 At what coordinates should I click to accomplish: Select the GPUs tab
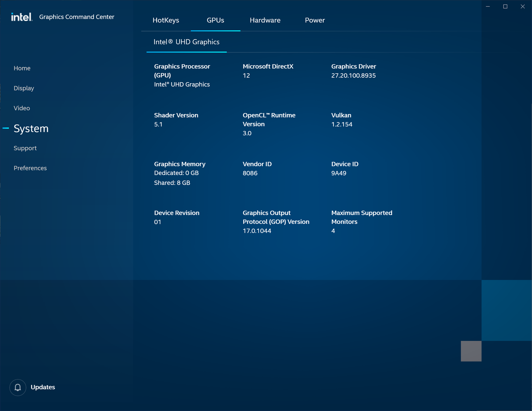point(215,20)
